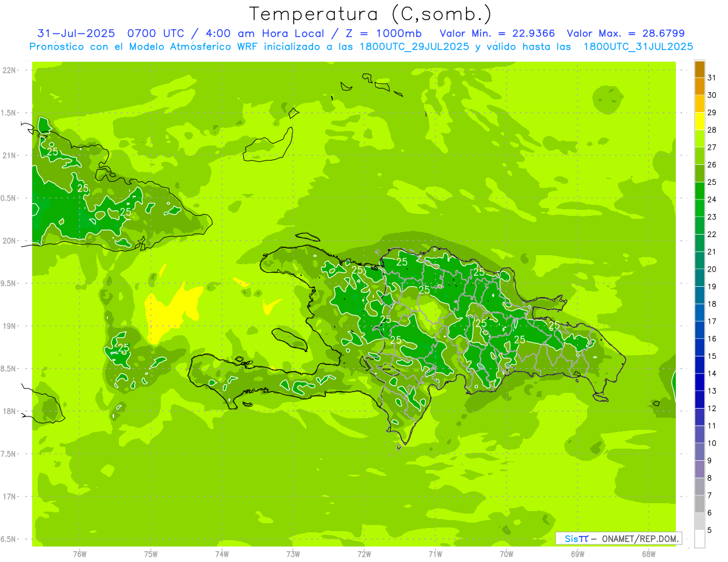This screenshot has width=728, height=562.
Task: Click "Valor Max. = 28.6799" value
Action: click(x=625, y=33)
